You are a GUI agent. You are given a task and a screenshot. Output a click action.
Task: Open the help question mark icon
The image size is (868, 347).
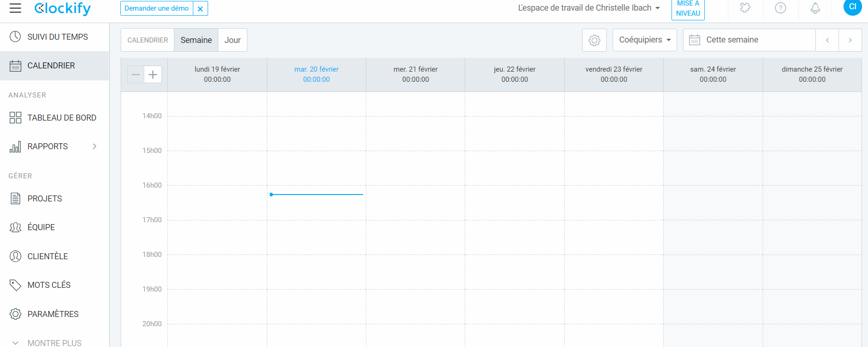click(781, 8)
